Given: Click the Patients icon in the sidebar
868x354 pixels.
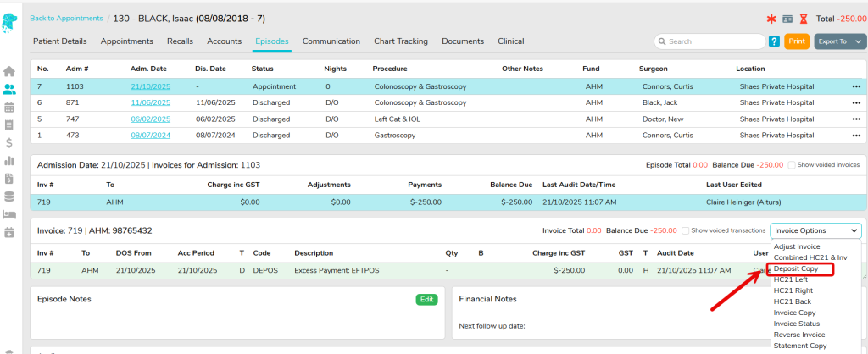Looking at the screenshot, I should pos(9,89).
